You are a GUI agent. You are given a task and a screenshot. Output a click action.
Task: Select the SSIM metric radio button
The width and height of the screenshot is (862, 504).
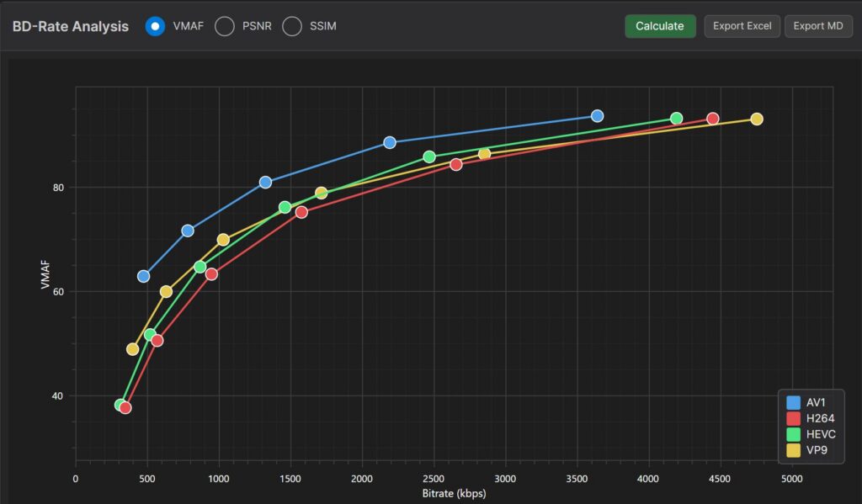tap(292, 26)
